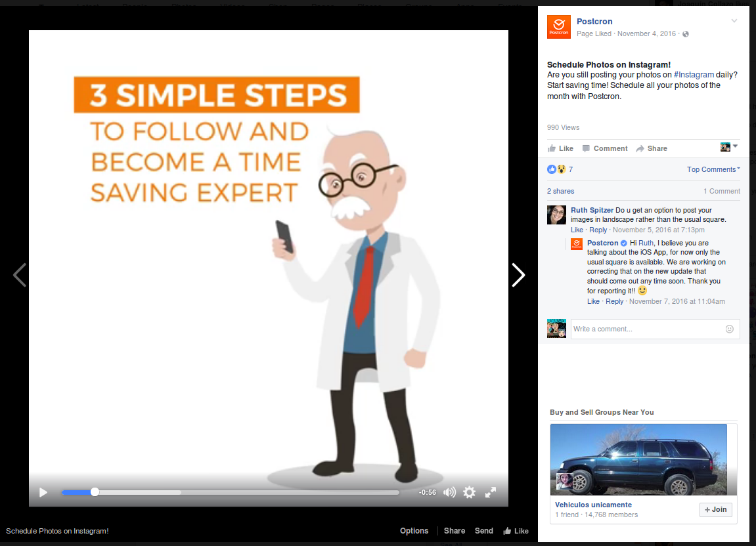The height and width of the screenshot is (546, 756).
Task: Join the Vehiculos unicamente group
Action: pyautogui.click(x=715, y=509)
